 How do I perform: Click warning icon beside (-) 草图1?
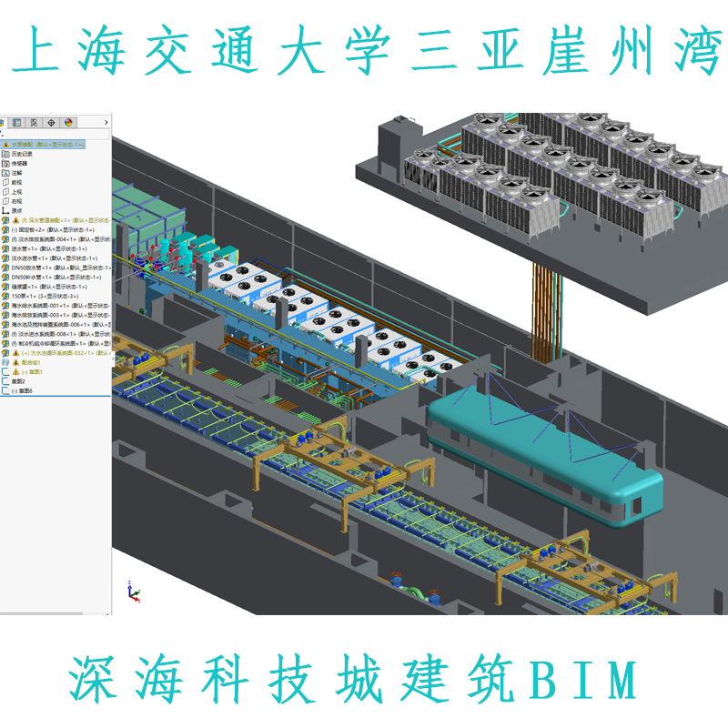15,372
